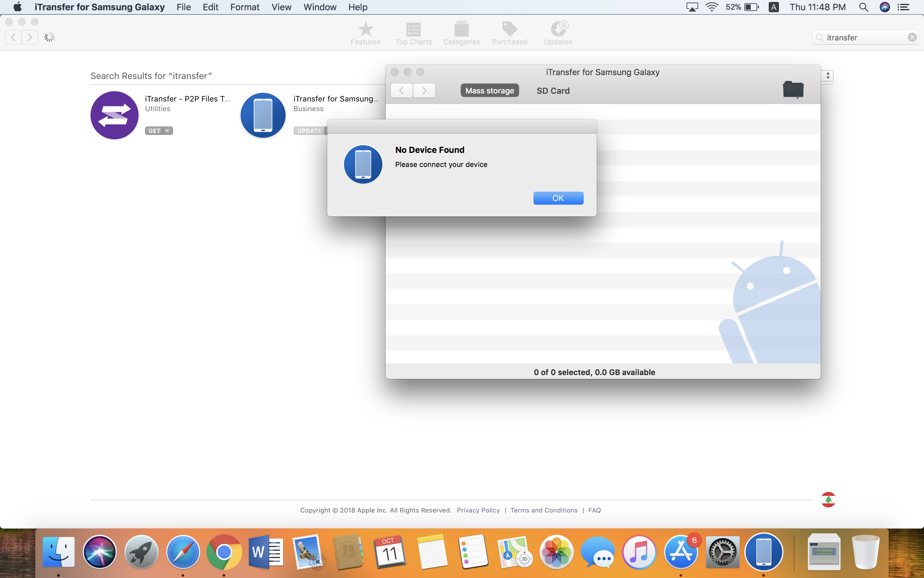Open Reminders from the Dock
Screen dimensions: 924x578
point(473,552)
